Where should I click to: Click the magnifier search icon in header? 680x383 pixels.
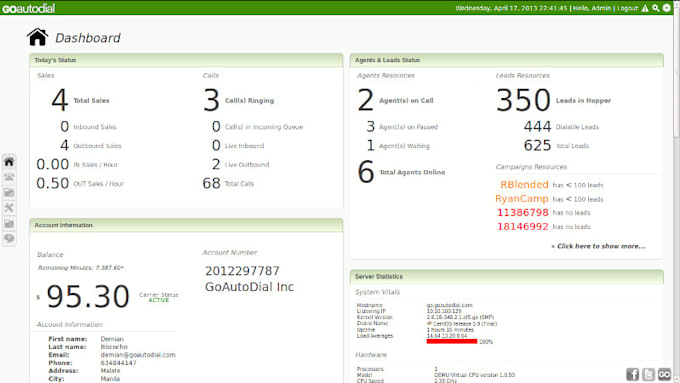[656, 8]
